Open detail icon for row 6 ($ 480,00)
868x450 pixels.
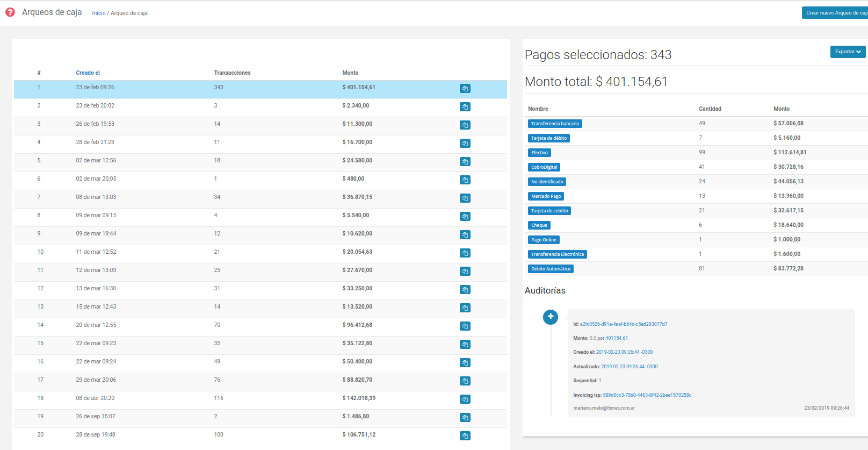(465, 180)
